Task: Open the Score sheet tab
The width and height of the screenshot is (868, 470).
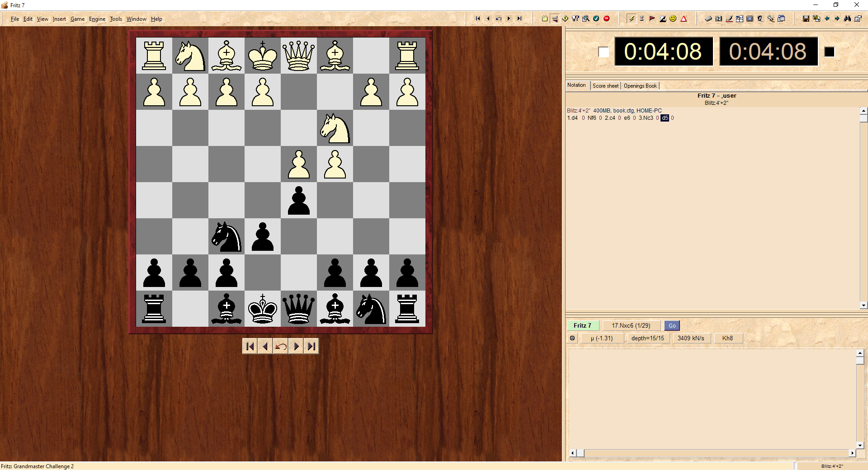Action: 605,86
